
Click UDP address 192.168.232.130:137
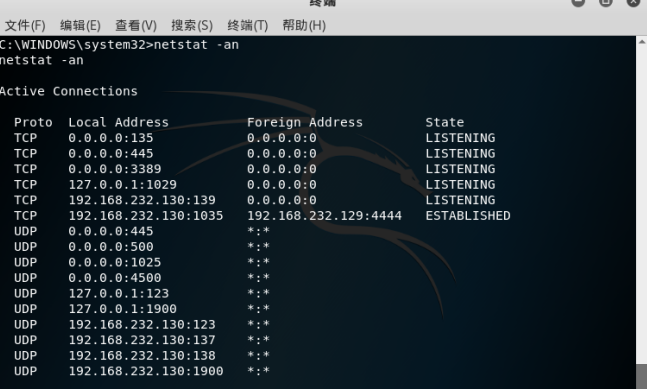click(x=142, y=340)
